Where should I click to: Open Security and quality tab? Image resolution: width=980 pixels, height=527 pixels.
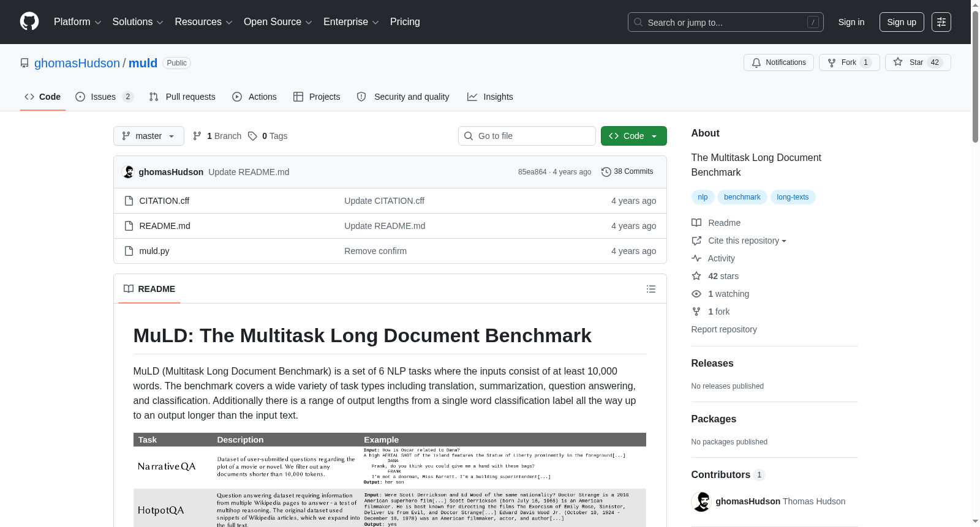coord(403,97)
